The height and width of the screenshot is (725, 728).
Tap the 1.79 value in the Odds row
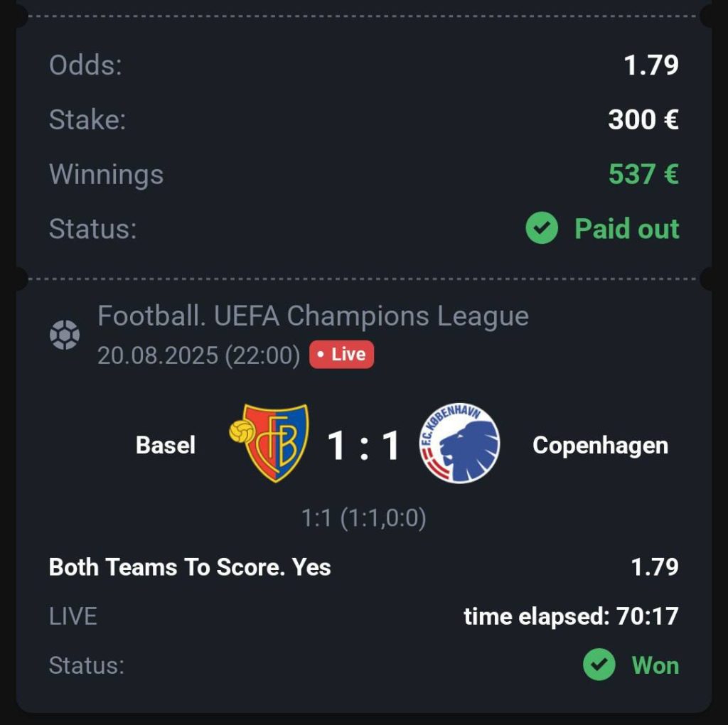pyautogui.click(x=651, y=65)
